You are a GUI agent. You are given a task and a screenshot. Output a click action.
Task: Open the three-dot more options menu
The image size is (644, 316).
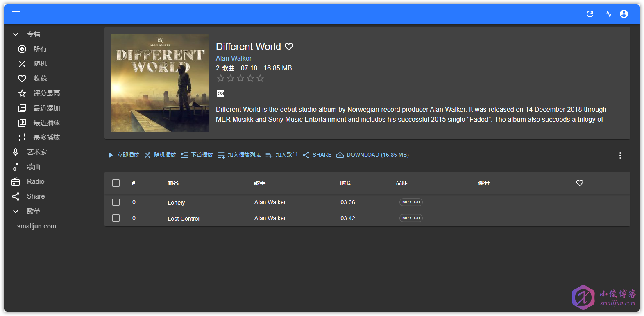pos(620,156)
